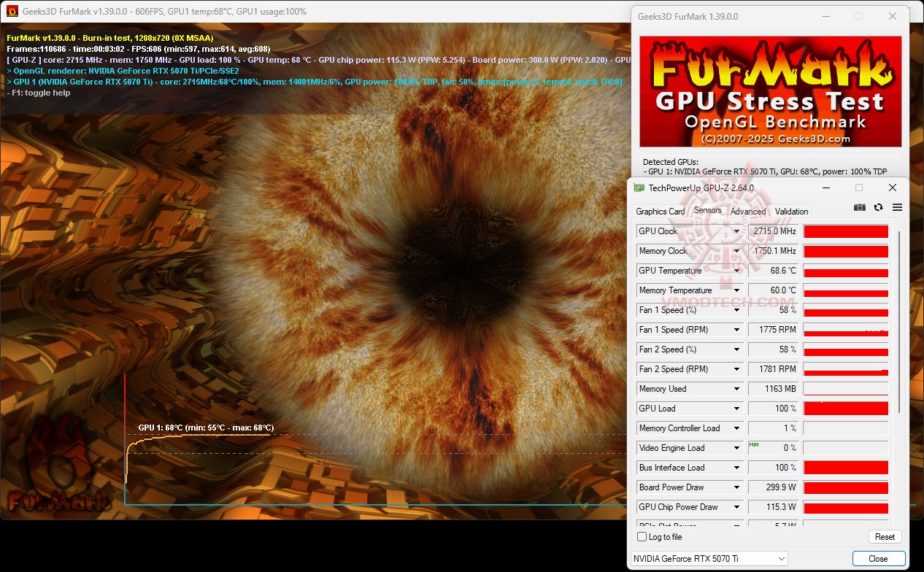Viewport: 924px width, 572px height.
Task: Click the OpenGL renderer info line
Action: pyautogui.click(x=123, y=71)
